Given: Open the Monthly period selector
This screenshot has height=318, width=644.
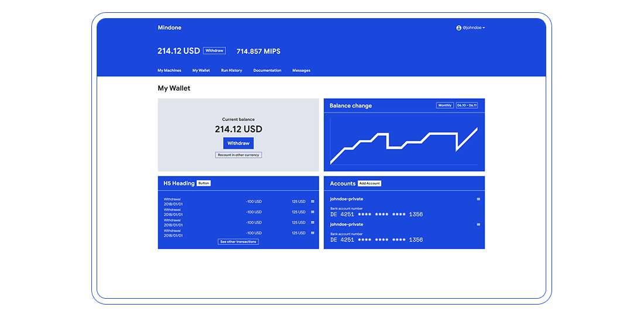Looking at the screenshot, I should [x=445, y=105].
